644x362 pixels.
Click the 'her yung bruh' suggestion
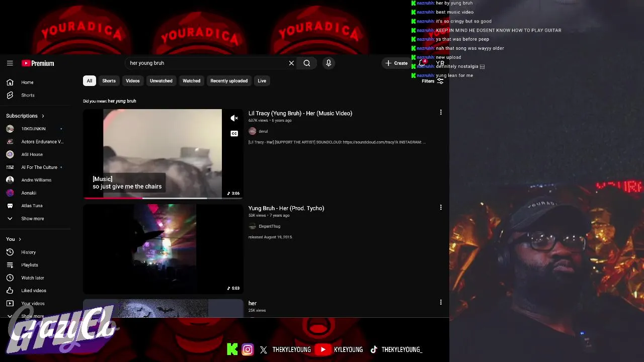[x=122, y=101]
